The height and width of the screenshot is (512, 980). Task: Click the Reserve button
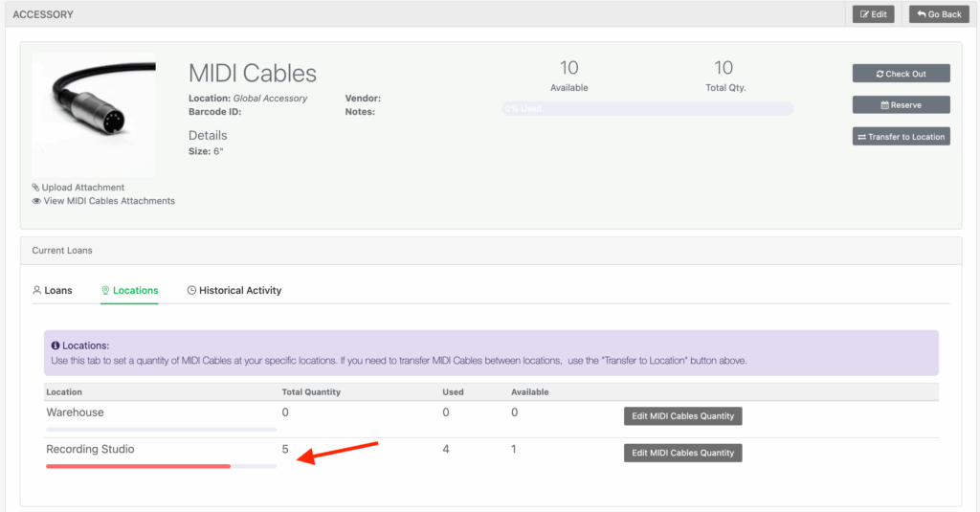901,105
